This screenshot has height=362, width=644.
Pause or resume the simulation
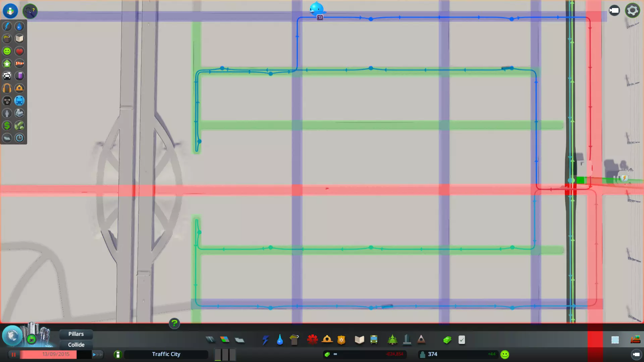(x=14, y=354)
